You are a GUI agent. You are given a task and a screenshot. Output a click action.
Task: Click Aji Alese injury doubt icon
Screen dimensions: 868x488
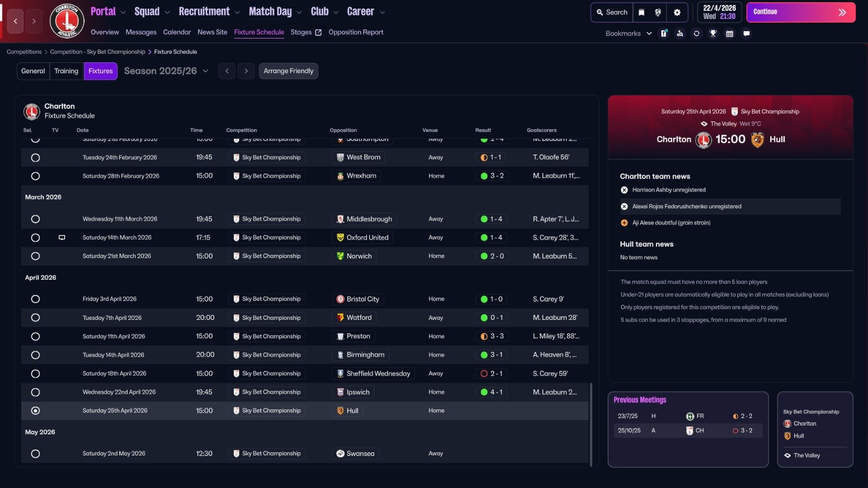tap(624, 223)
